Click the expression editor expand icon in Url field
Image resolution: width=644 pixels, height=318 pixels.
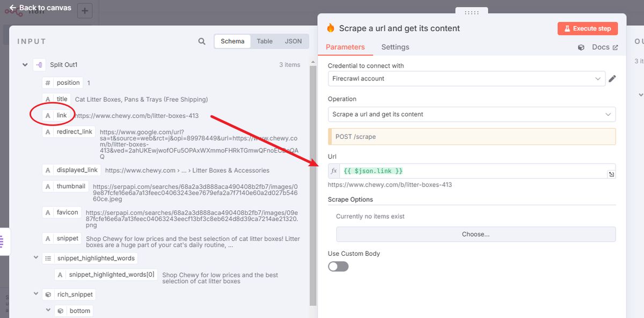[611, 174]
